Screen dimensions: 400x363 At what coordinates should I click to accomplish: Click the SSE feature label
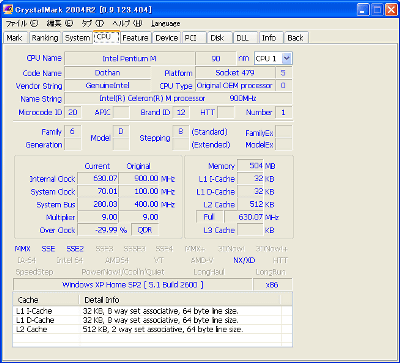click(48, 249)
